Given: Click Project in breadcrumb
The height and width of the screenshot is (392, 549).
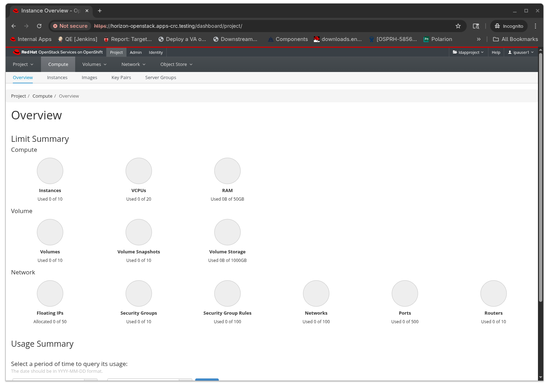Looking at the screenshot, I should click(19, 96).
